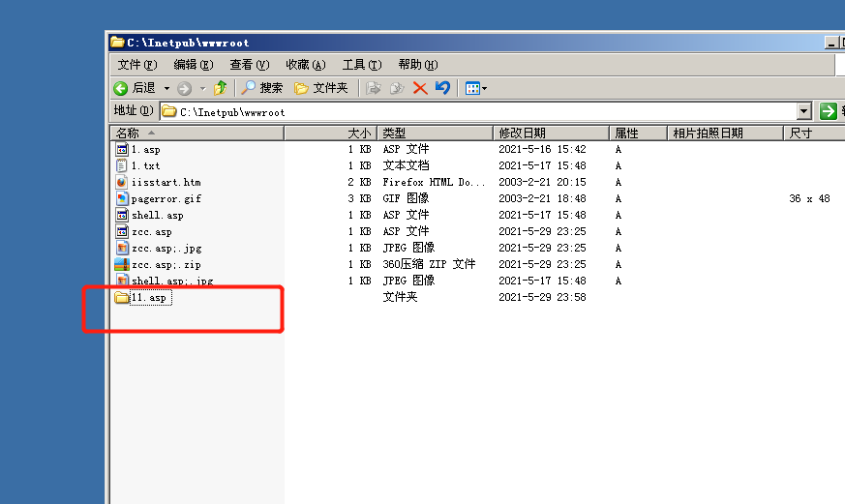Click the type text Firefox HTML Do...
This screenshot has width=845, height=504.
tap(434, 182)
